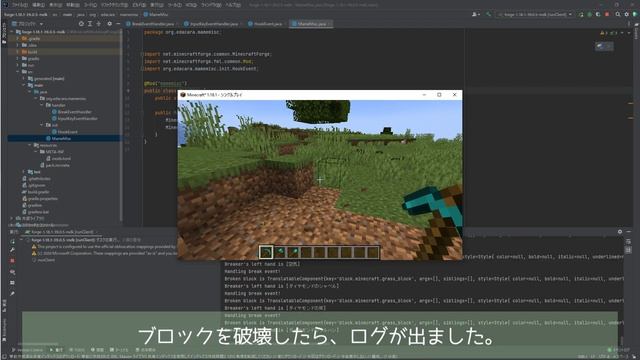The height and width of the screenshot is (360, 640).
Task: Switch to the HookEvent.java editor tab
Action: [x=266, y=24]
